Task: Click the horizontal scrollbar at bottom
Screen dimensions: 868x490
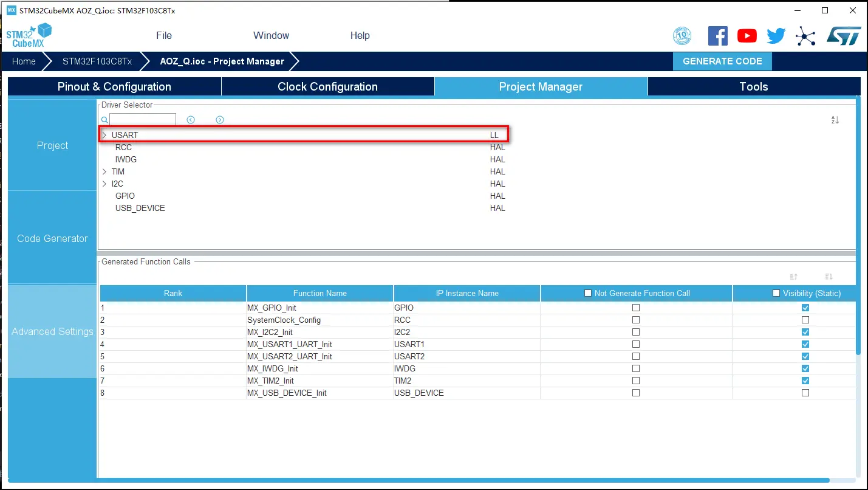Action: pyautogui.click(x=419, y=481)
